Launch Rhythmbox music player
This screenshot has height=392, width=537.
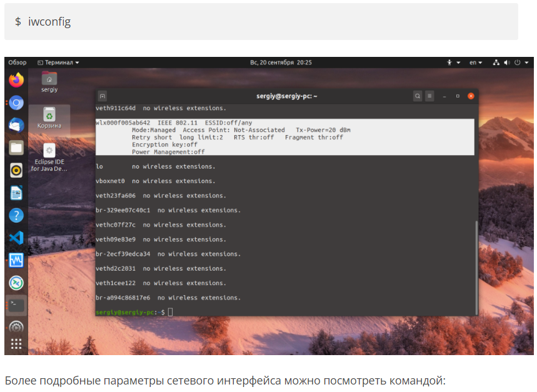16,170
